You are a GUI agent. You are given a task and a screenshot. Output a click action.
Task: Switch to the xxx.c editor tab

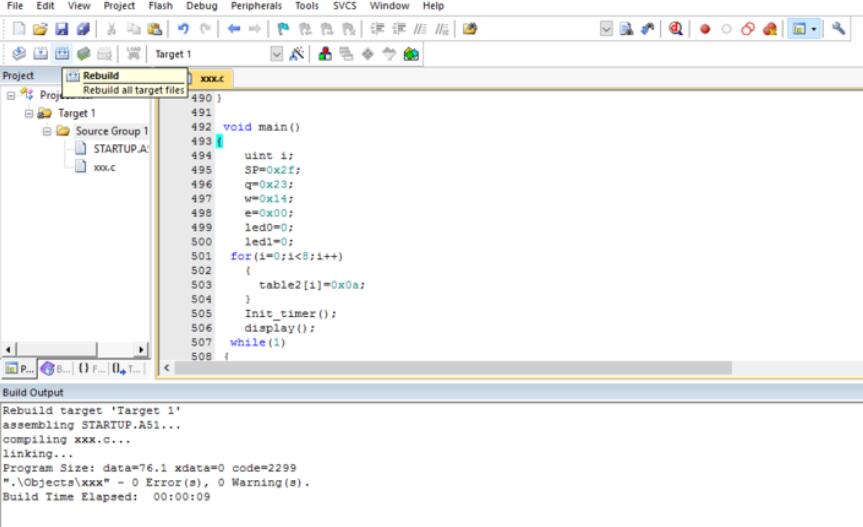pos(211,77)
